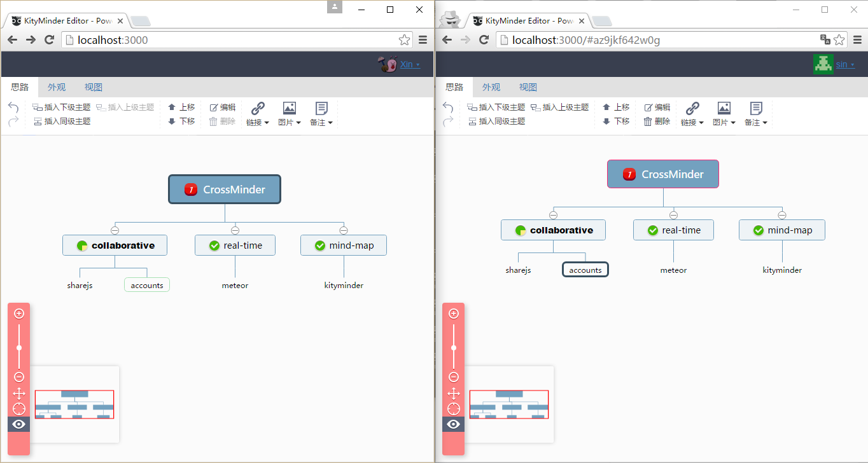Image resolution: width=868 pixels, height=463 pixels.
Task: Click priority 1 icon on left CrossMinder node
Action: pyautogui.click(x=190, y=190)
